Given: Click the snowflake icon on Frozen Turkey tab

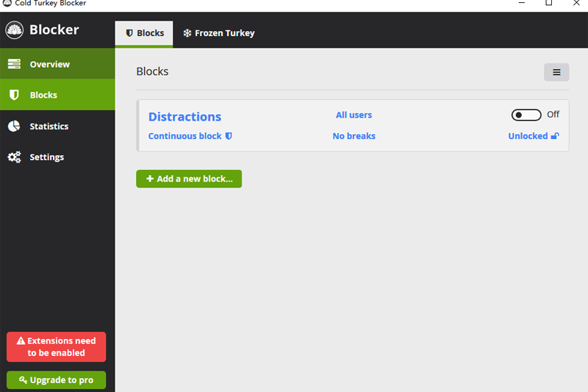Looking at the screenshot, I should point(187,34).
